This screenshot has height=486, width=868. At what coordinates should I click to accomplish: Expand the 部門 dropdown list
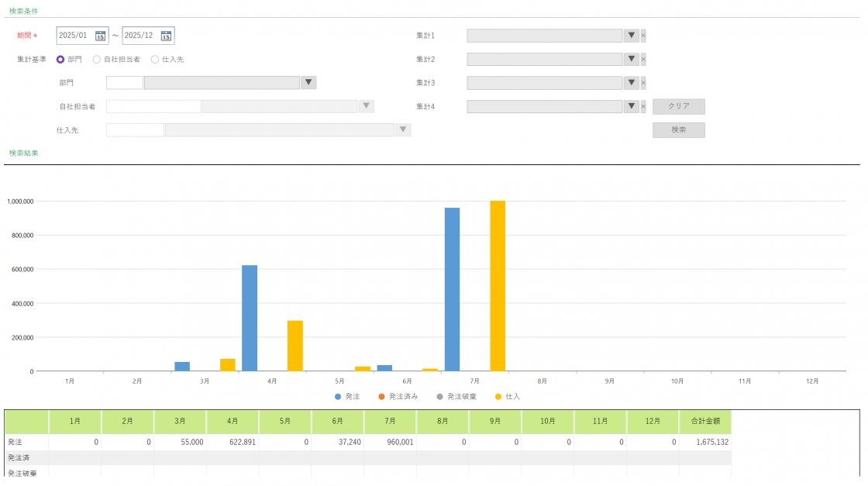coord(308,83)
